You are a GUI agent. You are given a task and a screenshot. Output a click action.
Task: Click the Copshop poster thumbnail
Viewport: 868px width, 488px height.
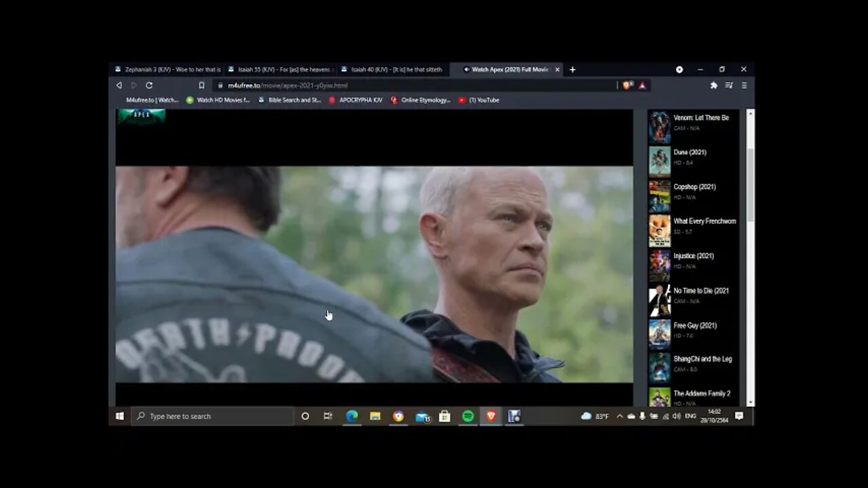click(659, 196)
